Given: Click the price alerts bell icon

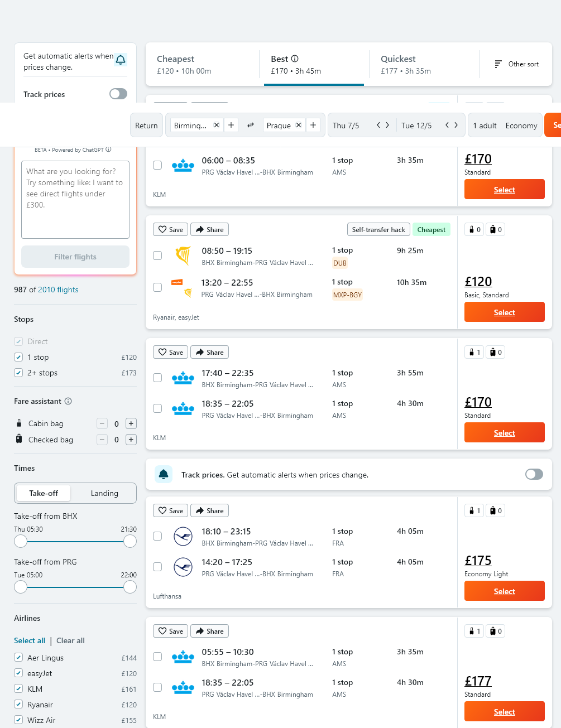Looking at the screenshot, I should click(x=121, y=60).
